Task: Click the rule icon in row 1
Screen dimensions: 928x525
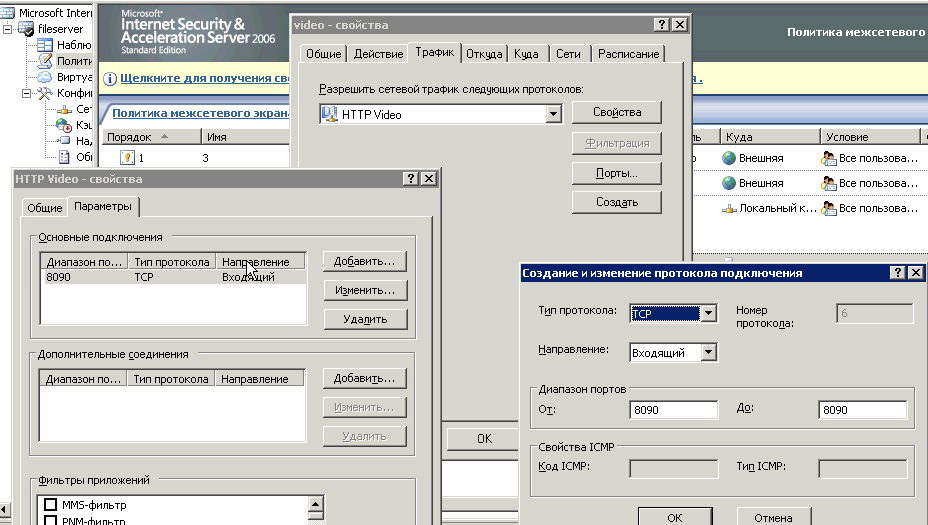Action: (127, 157)
